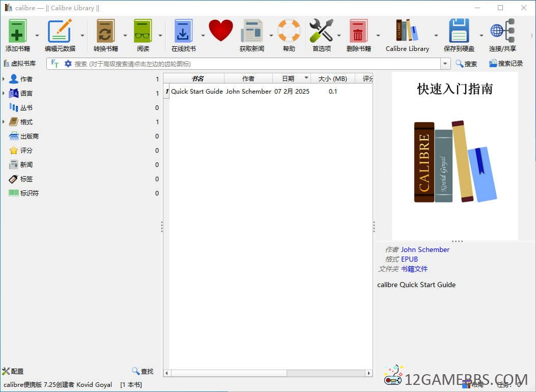Open advanced search gear icon
The image size is (536, 392).
(x=68, y=64)
